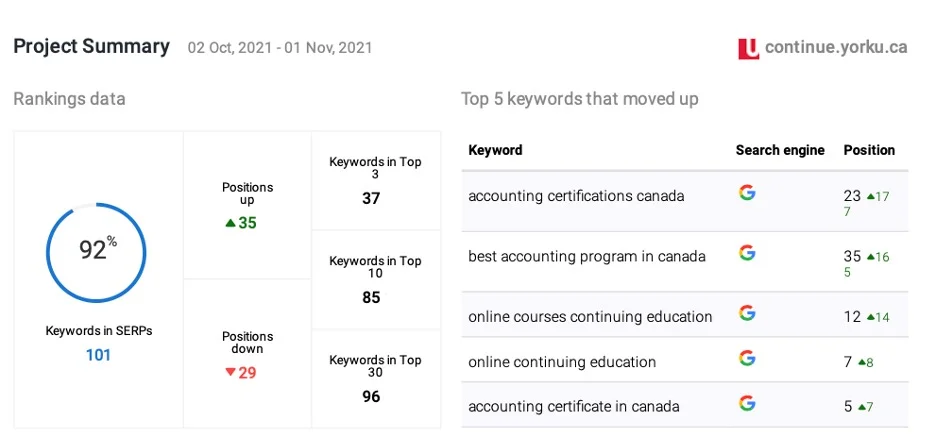Image resolution: width=936 pixels, height=438 pixels.
Task: Click Google icon for accounting certificate in canada
Action: [746, 403]
